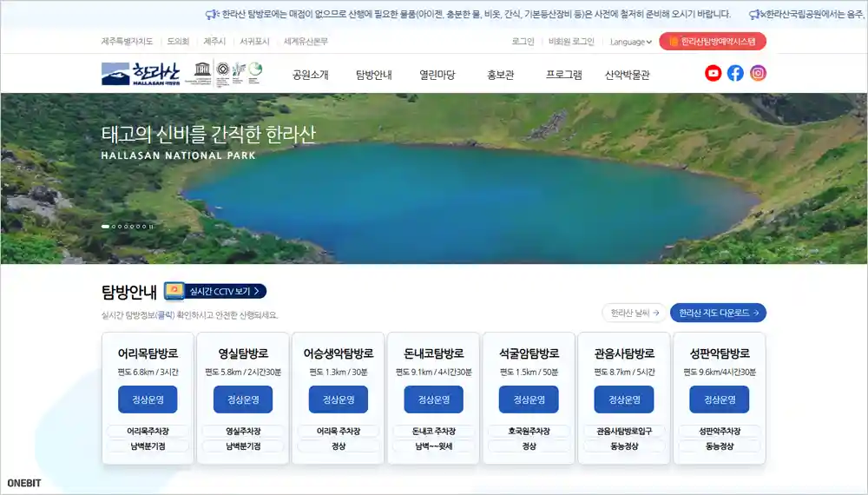Click the 로그인 link
Image resolution: width=868 pixels, height=495 pixels.
click(523, 42)
